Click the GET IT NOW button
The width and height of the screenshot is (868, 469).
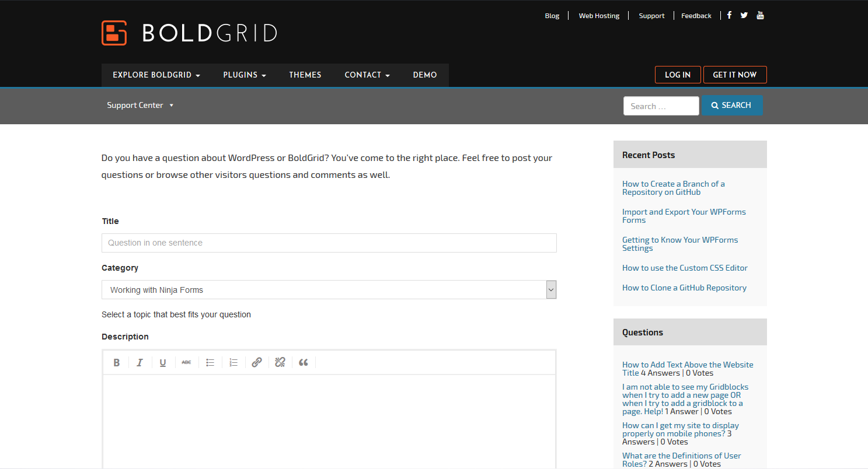tap(735, 75)
